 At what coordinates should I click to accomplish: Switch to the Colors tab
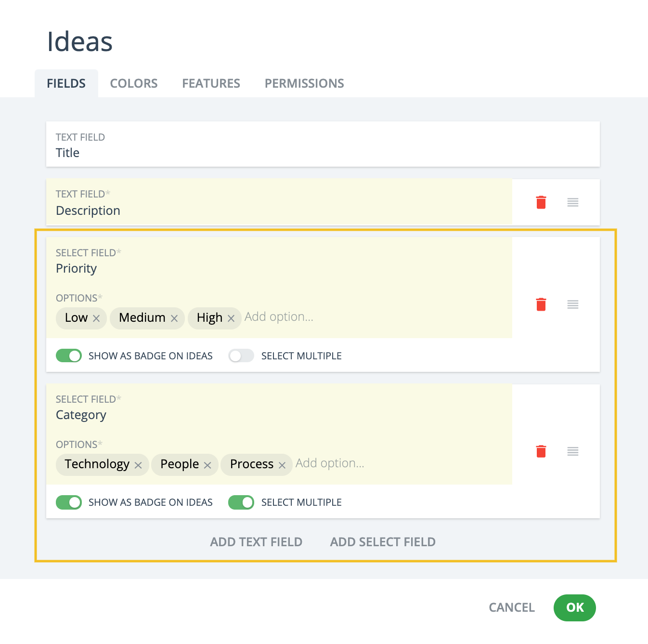tap(134, 83)
